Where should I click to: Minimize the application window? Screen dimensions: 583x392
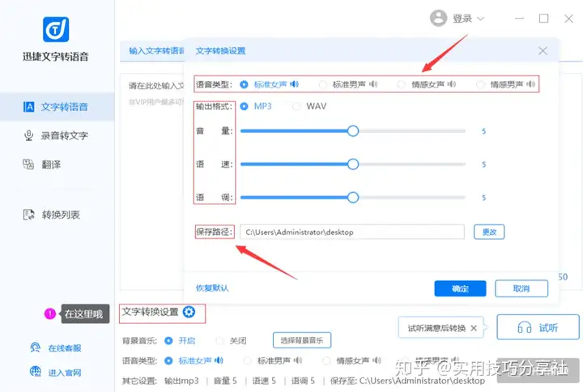[519, 19]
